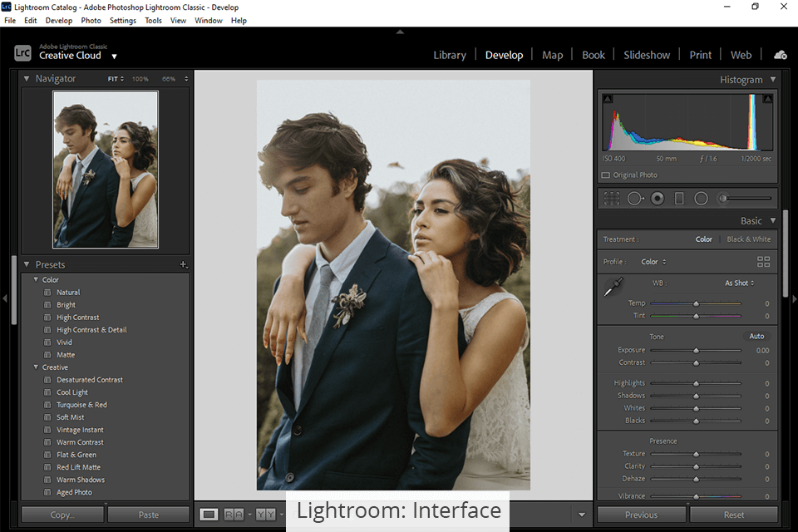
Task: Adjust the Exposure slider
Action: (696, 350)
